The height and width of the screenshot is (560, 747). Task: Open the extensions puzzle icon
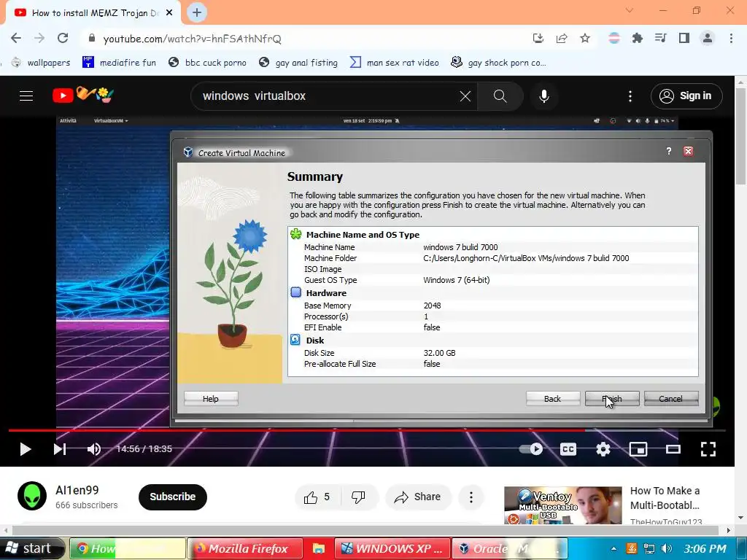[x=637, y=39]
